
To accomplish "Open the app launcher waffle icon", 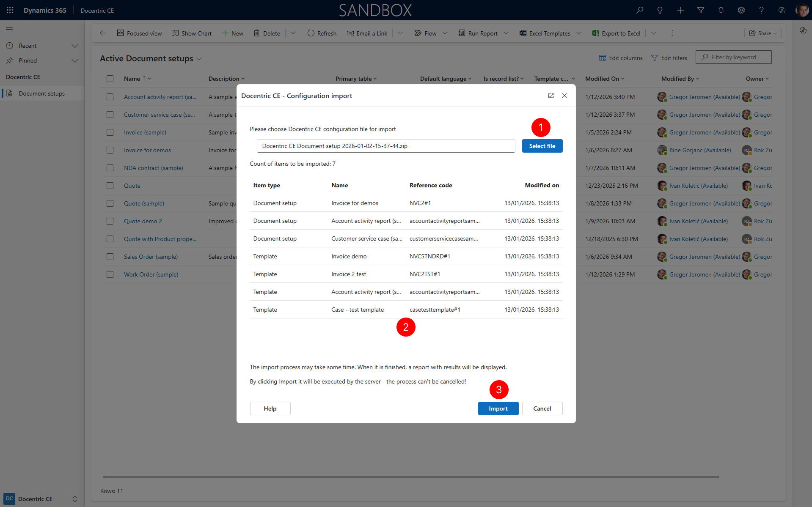I will click(x=10, y=10).
